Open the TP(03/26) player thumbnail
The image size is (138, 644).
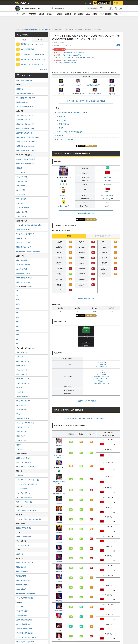(x=112, y=81)
